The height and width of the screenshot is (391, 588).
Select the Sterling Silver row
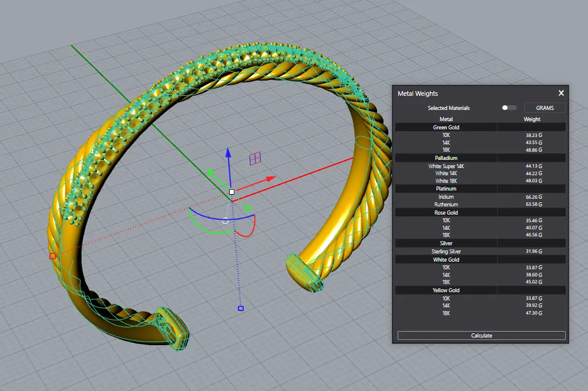coord(481,252)
